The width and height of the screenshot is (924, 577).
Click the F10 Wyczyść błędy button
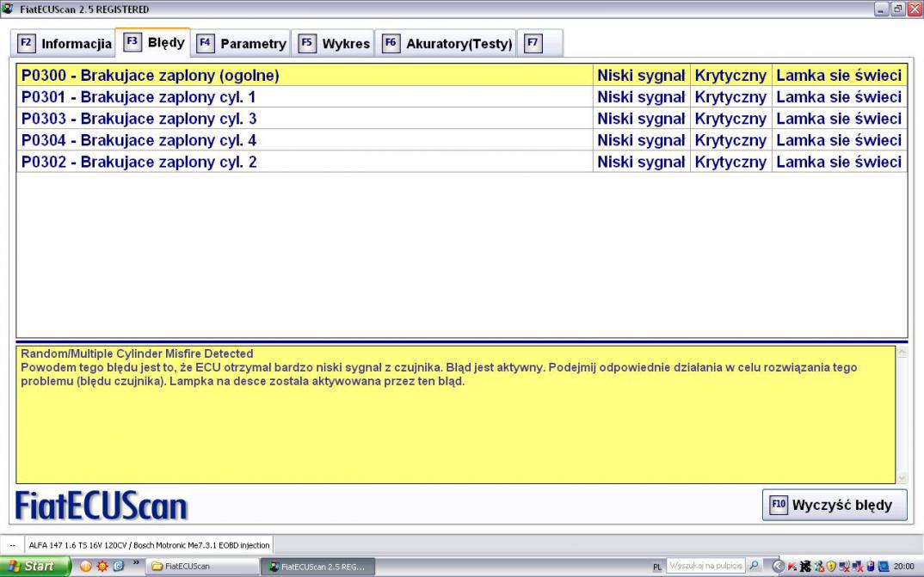[835, 505]
